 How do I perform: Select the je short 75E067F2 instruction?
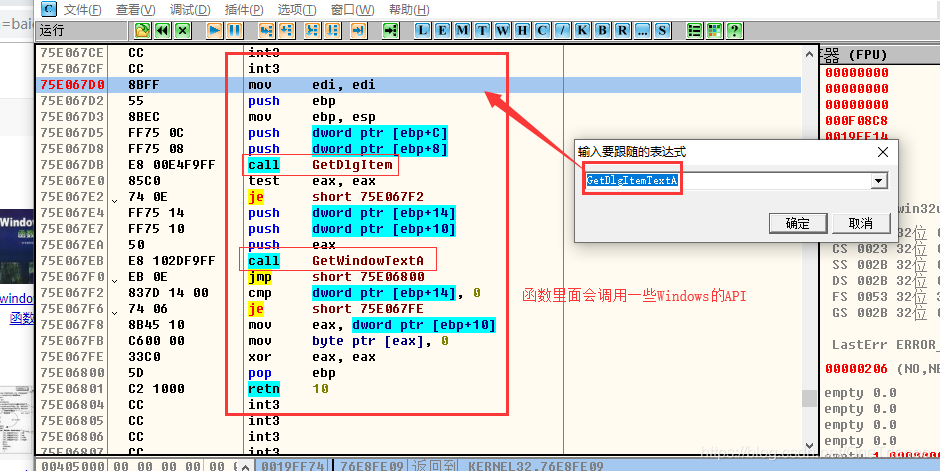tap(336, 197)
